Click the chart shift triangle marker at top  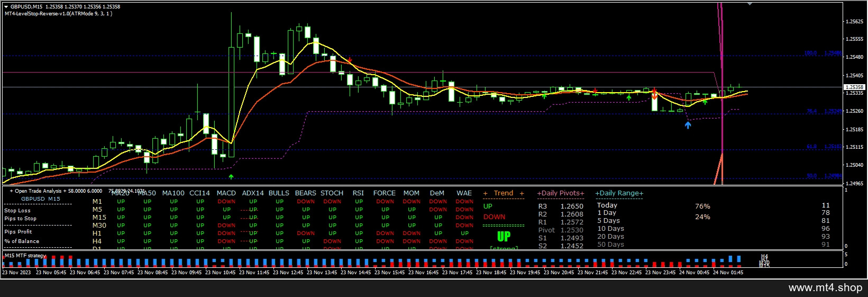click(x=750, y=4)
